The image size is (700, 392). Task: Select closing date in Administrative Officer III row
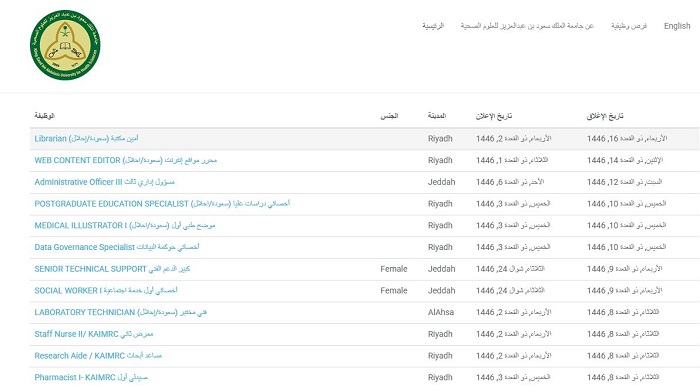click(624, 182)
